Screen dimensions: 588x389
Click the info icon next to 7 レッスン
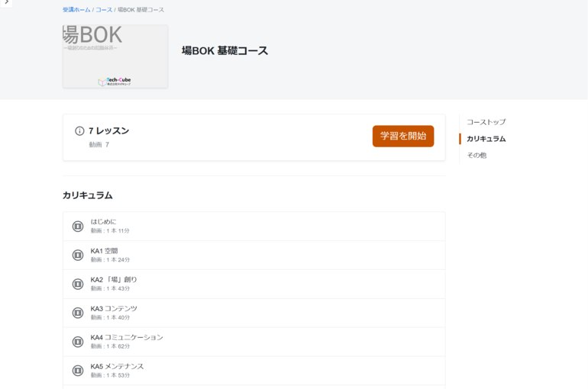tap(79, 131)
